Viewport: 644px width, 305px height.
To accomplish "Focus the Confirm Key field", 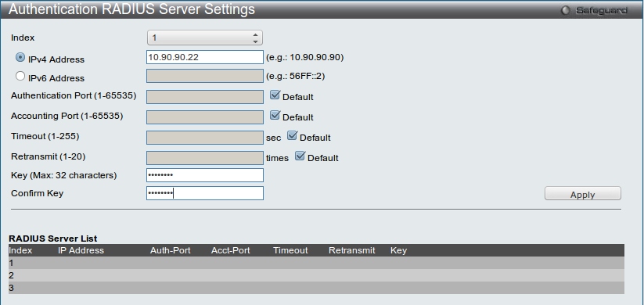I will 205,193.
